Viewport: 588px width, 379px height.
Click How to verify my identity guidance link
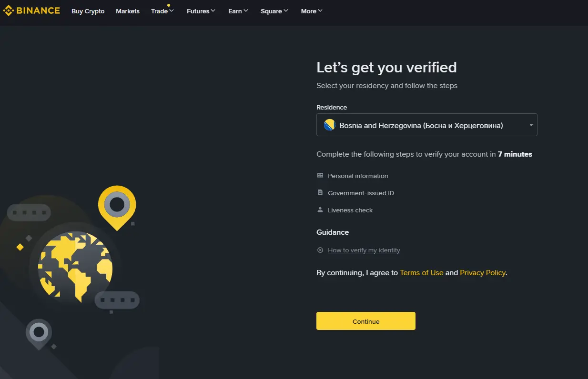[x=364, y=250]
